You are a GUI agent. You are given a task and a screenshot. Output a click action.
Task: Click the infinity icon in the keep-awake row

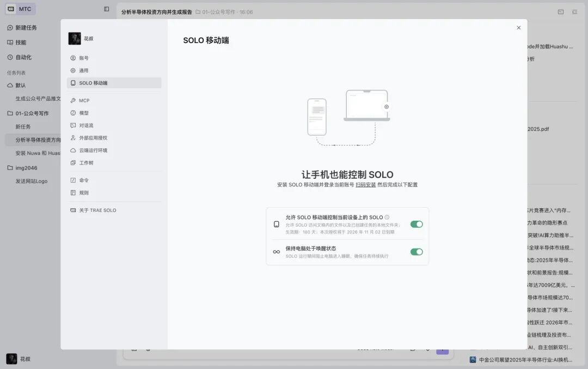pyautogui.click(x=277, y=252)
